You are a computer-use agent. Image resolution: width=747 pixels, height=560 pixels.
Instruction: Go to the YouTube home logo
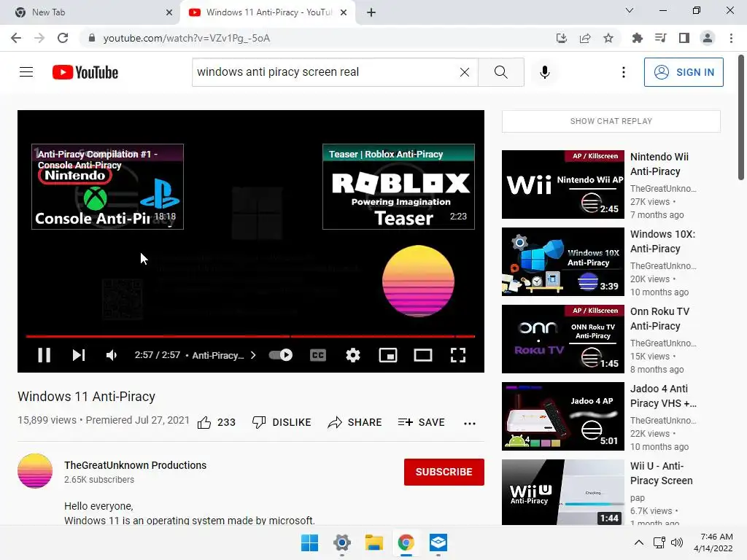tap(85, 72)
